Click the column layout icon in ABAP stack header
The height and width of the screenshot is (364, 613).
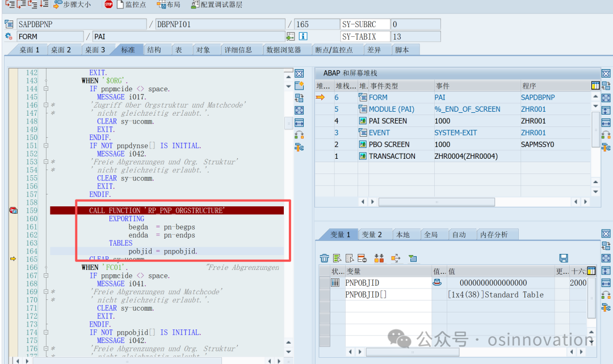point(595,86)
